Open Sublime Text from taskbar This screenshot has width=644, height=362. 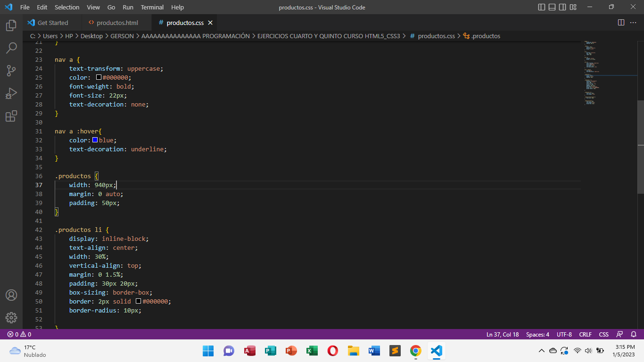pos(395,351)
